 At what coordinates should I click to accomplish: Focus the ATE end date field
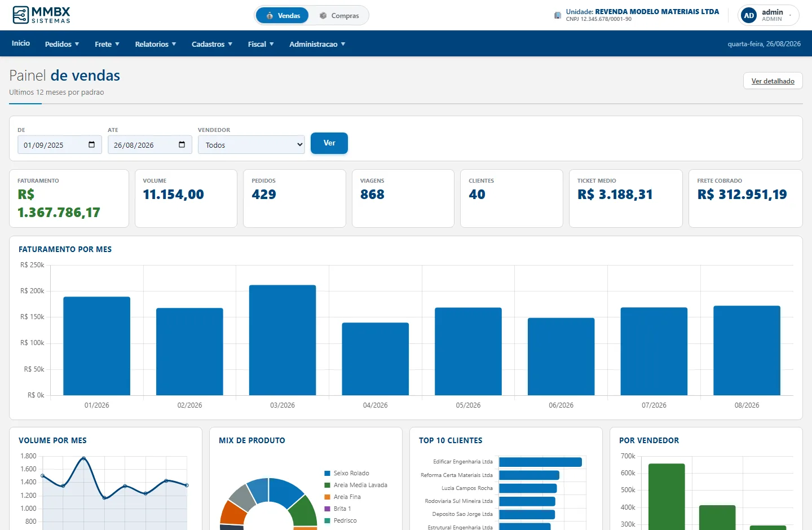click(150, 145)
